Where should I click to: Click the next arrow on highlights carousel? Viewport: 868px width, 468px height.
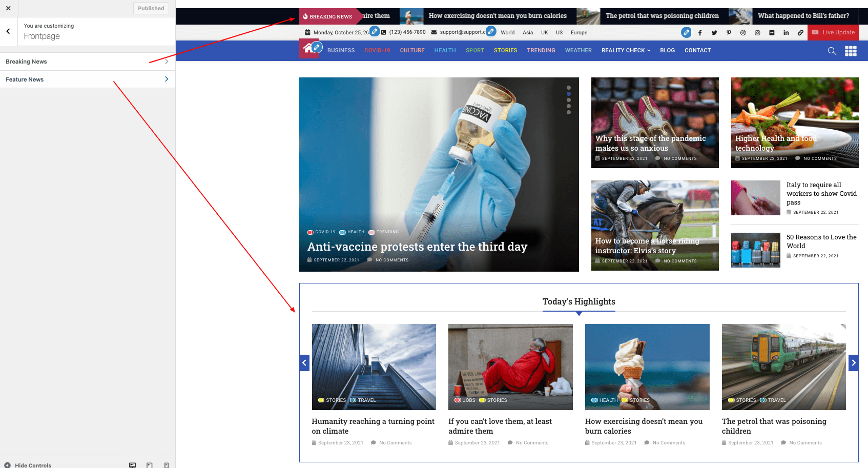tap(853, 363)
